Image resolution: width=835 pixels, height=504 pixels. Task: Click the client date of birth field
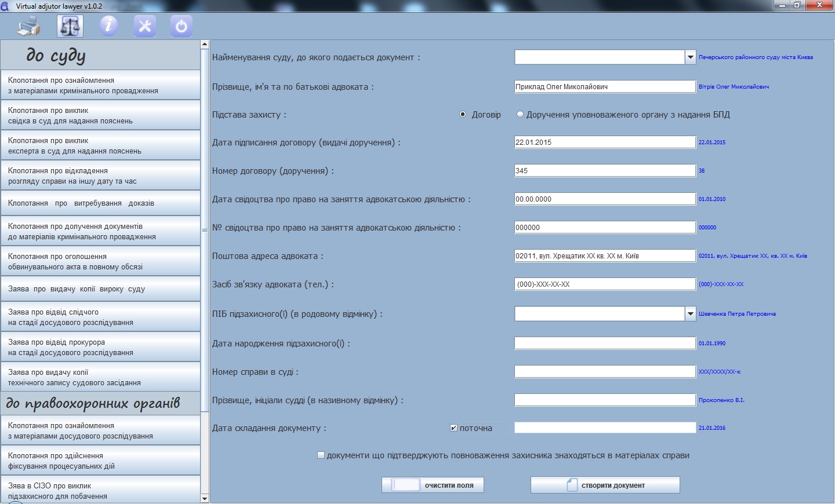click(x=605, y=344)
